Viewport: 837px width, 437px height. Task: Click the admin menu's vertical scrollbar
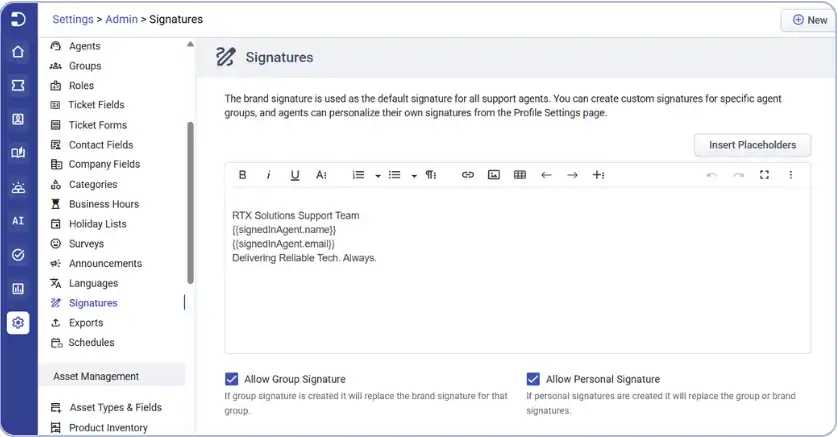tap(190, 203)
